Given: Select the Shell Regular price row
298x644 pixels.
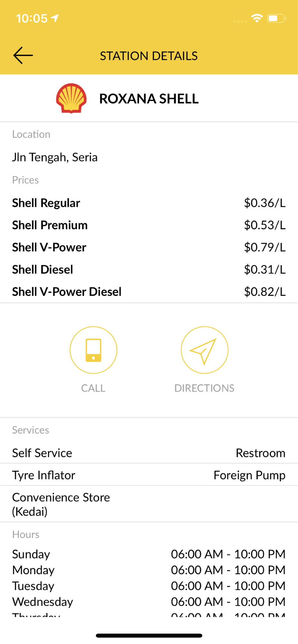Looking at the screenshot, I should click(x=149, y=203).
